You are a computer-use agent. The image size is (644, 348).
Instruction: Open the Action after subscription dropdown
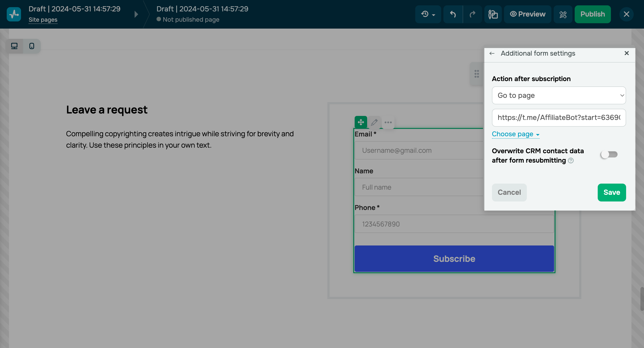tap(559, 95)
